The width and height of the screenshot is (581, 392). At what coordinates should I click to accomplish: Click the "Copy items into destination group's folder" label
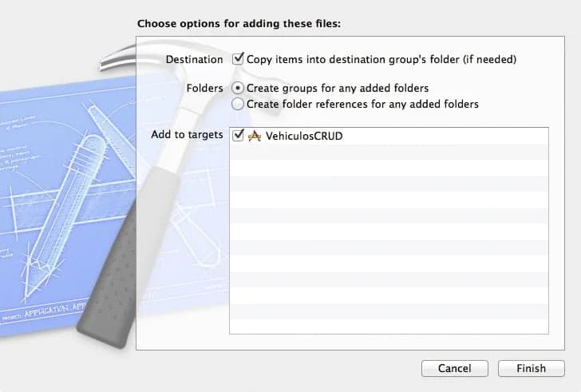[x=381, y=59]
